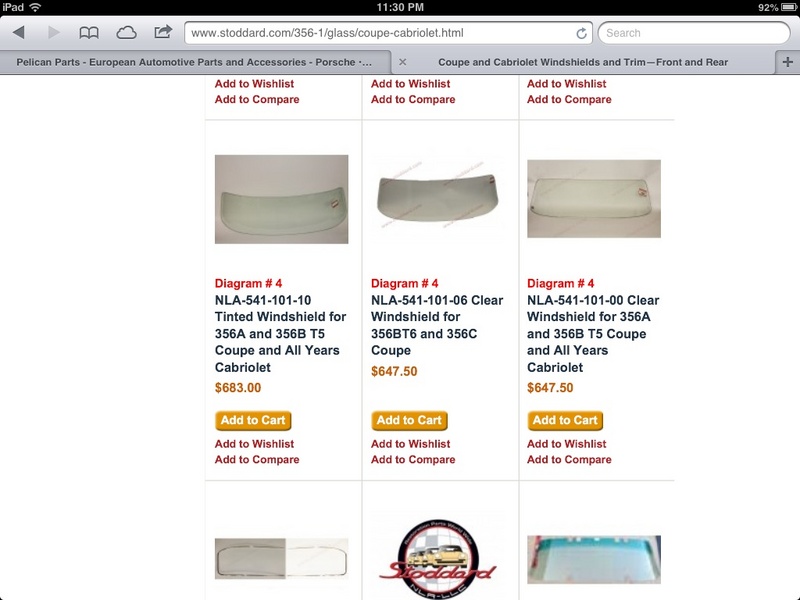800x600 pixels.
Task: Add NLA-541-101-10 Tinted Windshield to cart
Action: click(x=253, y=420)
